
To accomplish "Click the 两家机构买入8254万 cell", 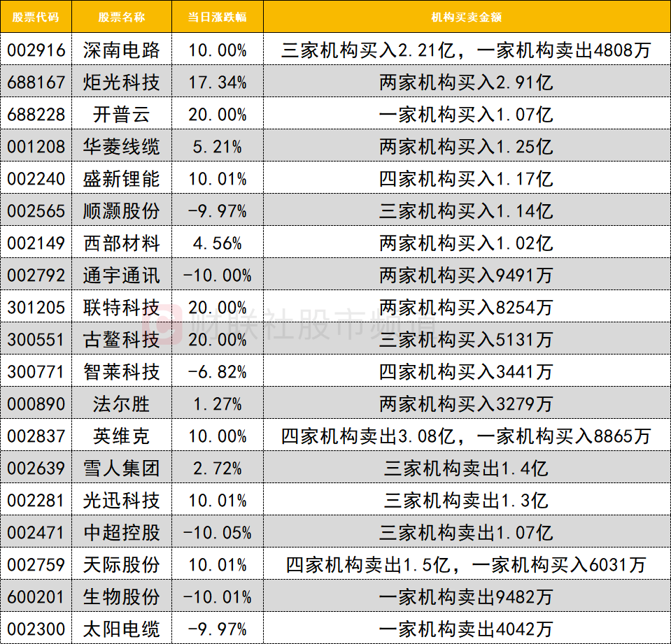I will pos(466,308).
